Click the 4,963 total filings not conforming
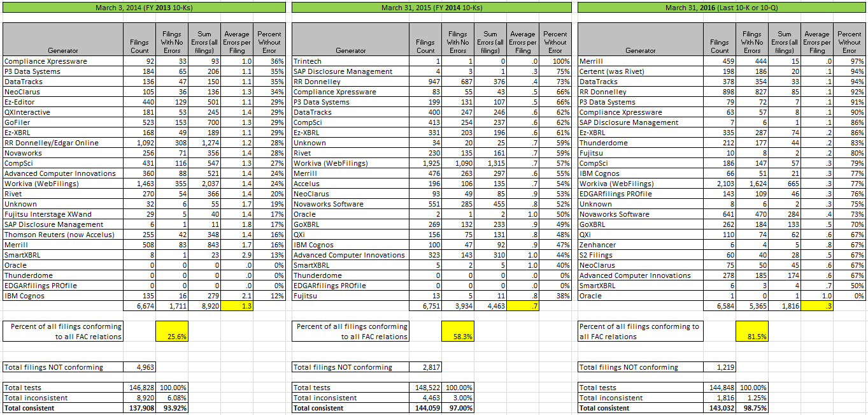 click(x=139, y=367)
